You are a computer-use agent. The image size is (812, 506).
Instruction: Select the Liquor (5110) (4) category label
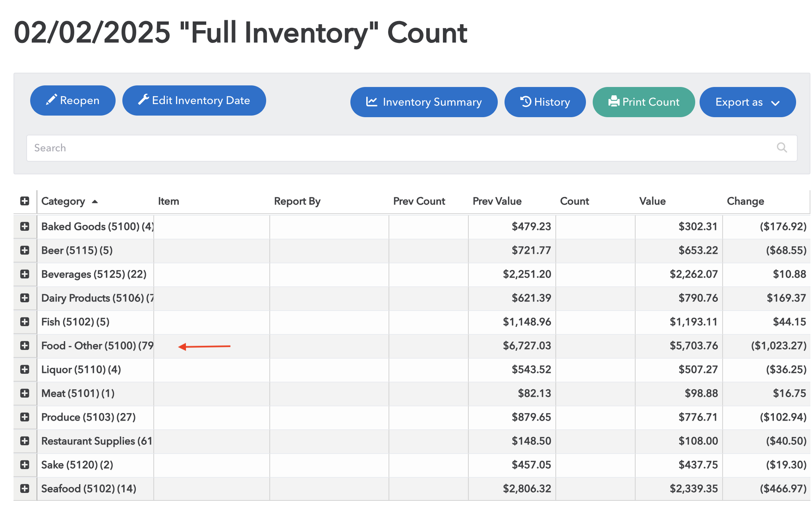[81, 369]
